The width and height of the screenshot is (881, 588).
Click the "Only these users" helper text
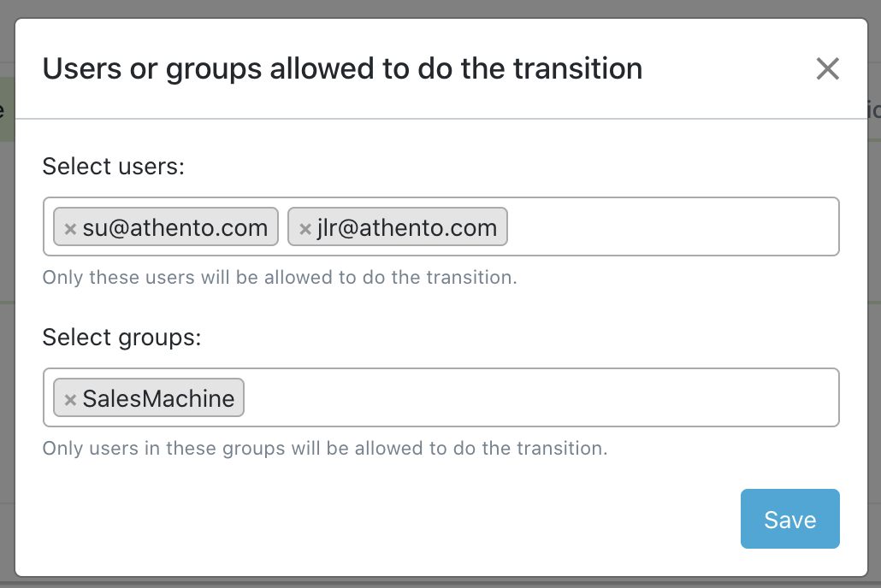point(280,278)
